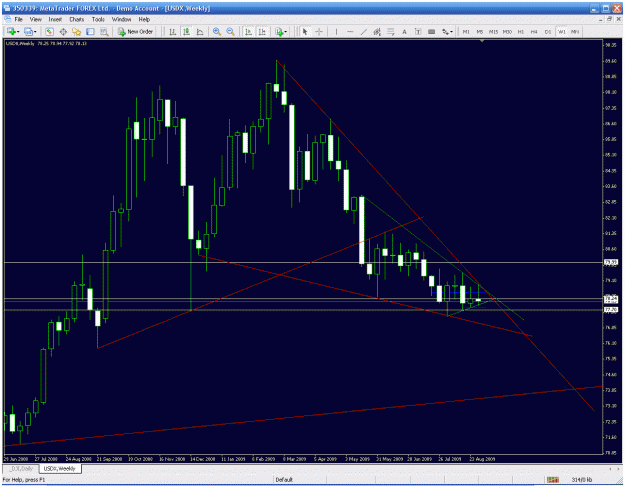This screenshot has width=625, height=486.
Task: Open the Window menu
Action: [121, 19]
